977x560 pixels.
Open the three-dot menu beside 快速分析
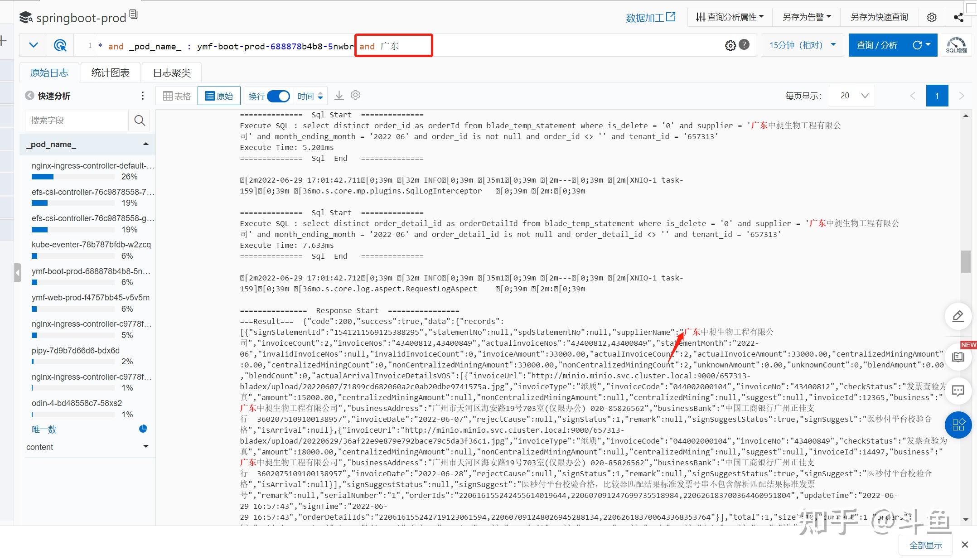[143, 96]
